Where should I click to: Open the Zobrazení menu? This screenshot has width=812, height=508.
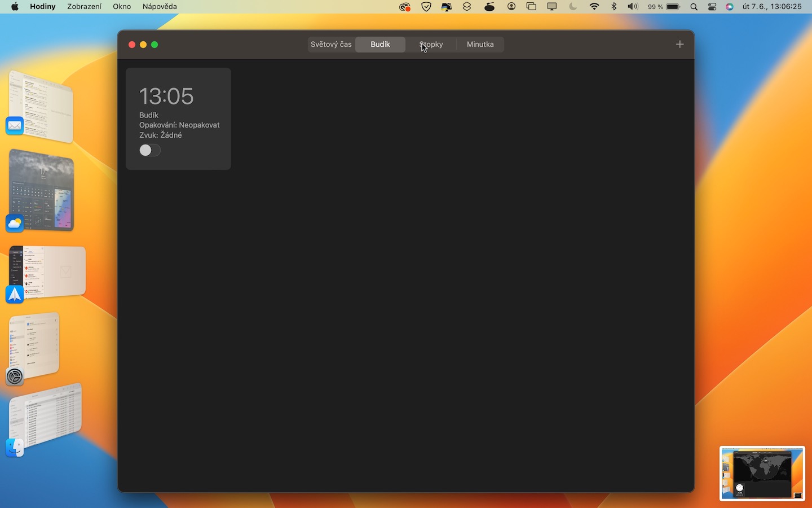coord(84,7)
